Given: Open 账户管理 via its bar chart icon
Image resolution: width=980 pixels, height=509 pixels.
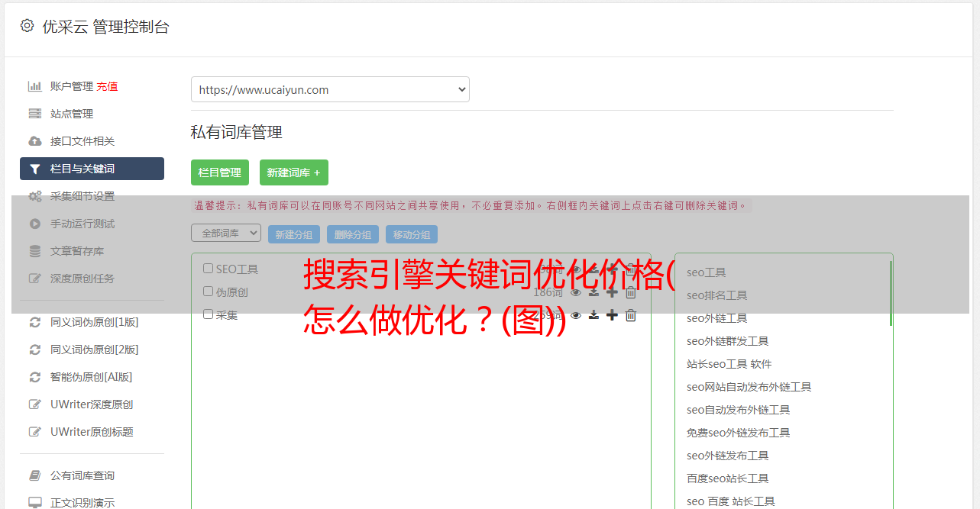Looking at the screenshot, I should point(34,86).
